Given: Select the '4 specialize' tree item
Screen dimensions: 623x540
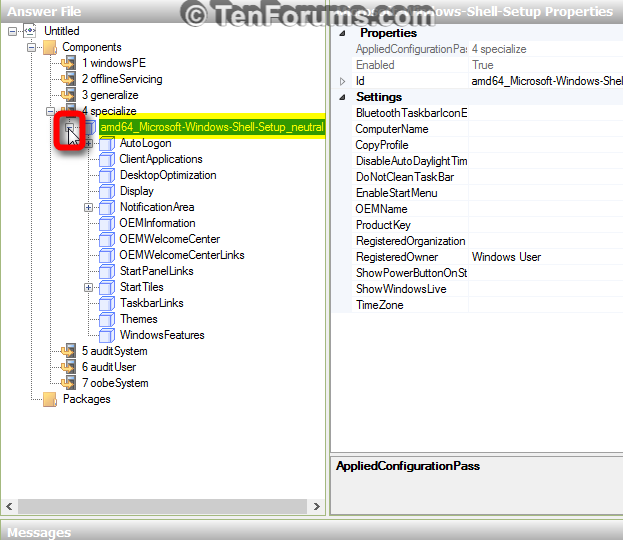Looking at the screenshot, I should click(x=109, y=111).
